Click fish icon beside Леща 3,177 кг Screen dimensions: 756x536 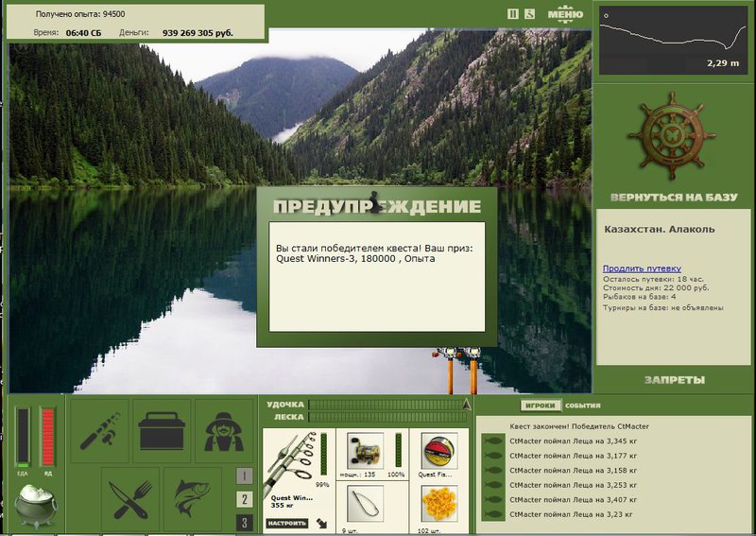(492, 456)
